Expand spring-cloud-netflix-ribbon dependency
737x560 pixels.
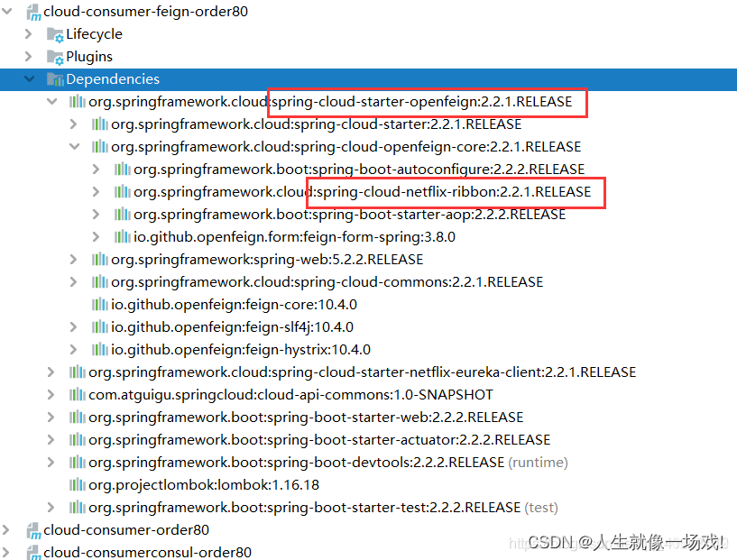click(96, 192)
